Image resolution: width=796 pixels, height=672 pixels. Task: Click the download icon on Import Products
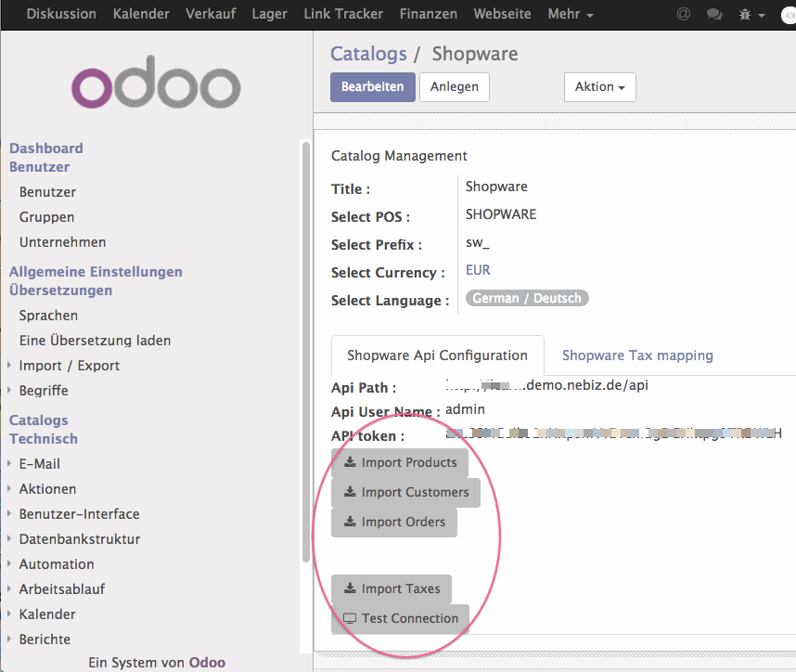[350, 462]
